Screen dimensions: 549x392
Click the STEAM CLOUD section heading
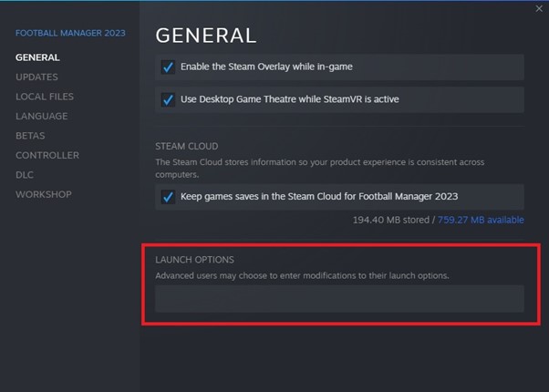[187, 146]
